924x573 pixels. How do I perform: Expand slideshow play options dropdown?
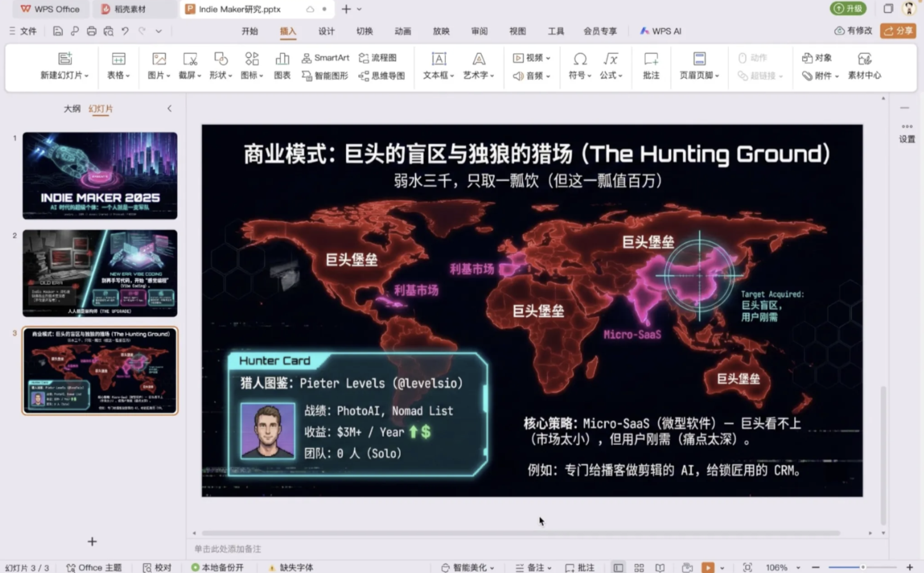point(722,568)
